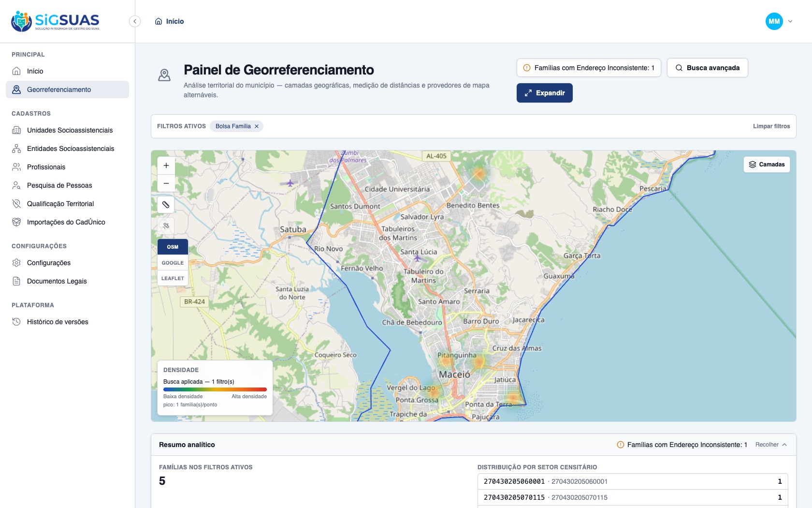Select the OSM map provider
This screenshot has height=508, width=812.
click(173, 247)
